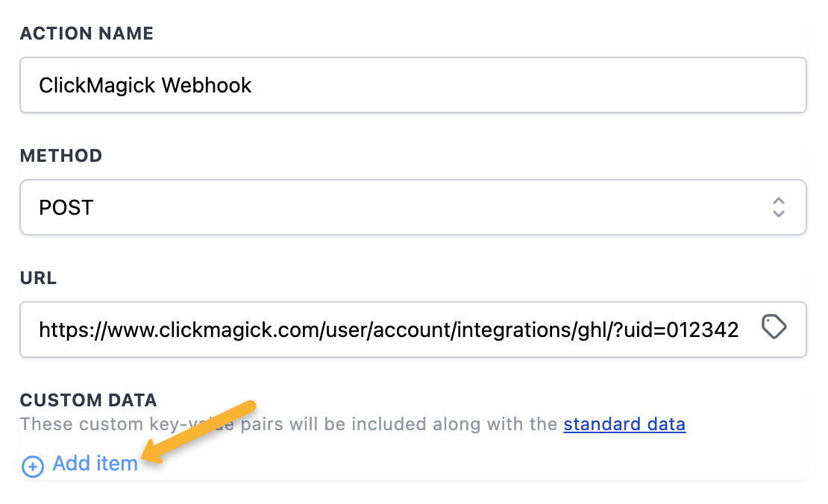The width and height of the screenshot is (828, 504).
Task: Open the standard data link
Action: point(624,424)
